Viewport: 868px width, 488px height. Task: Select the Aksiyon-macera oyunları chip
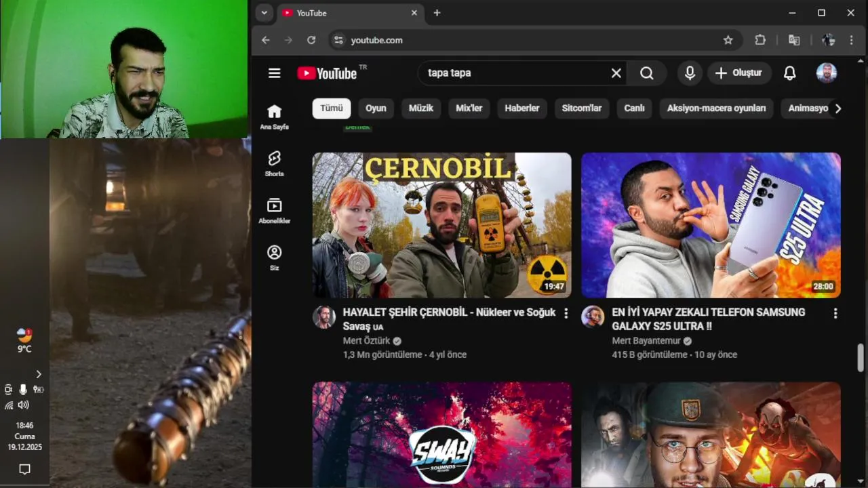(716, 108)
